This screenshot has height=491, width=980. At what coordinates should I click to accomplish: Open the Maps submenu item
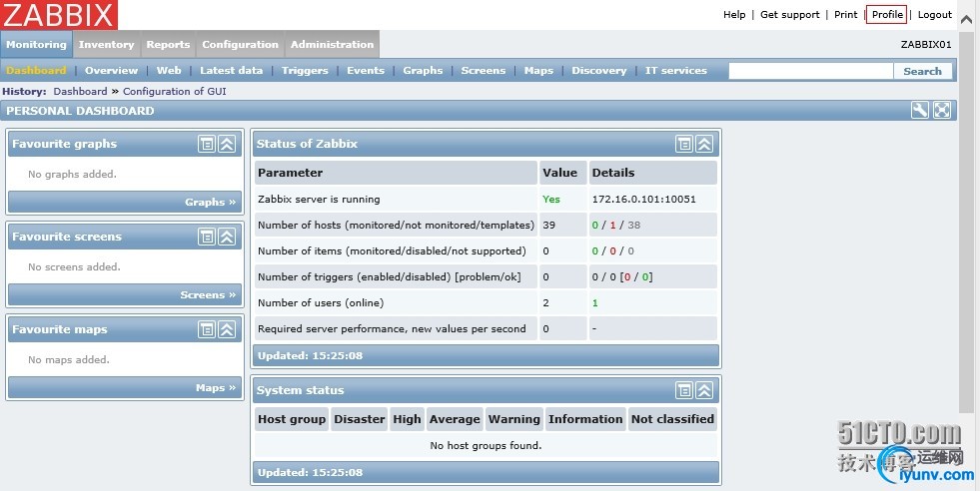(538, 71)
